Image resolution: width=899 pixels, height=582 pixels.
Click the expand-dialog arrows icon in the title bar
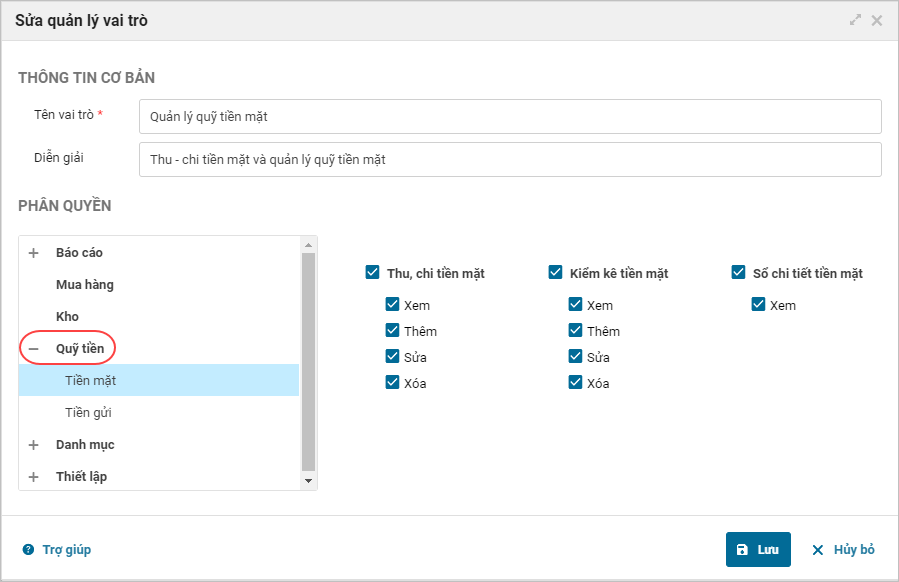point(856,20)
